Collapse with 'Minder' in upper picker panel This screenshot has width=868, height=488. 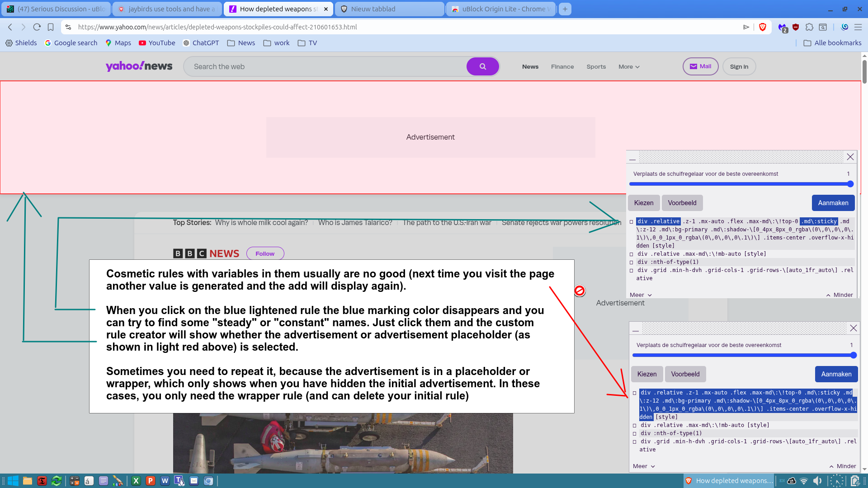[840, 295]
